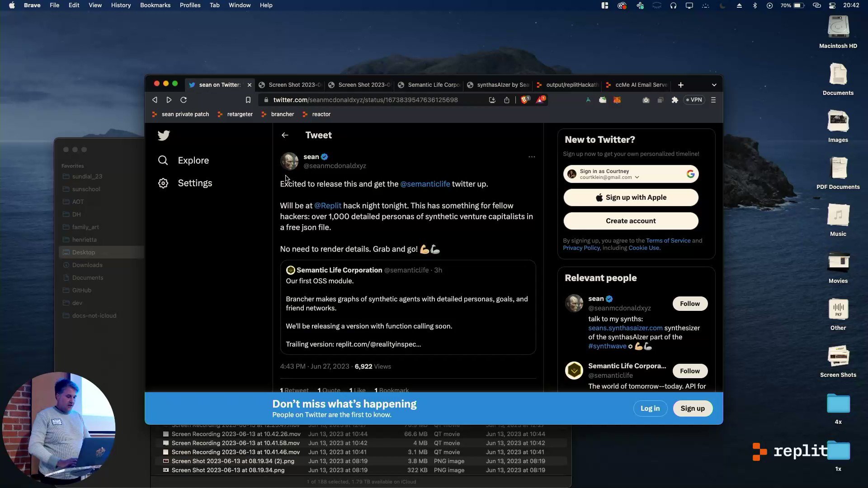Screen dimensions: 868x488
Task: Open Privacy Policy link
Action: click(x=581, y=248)
